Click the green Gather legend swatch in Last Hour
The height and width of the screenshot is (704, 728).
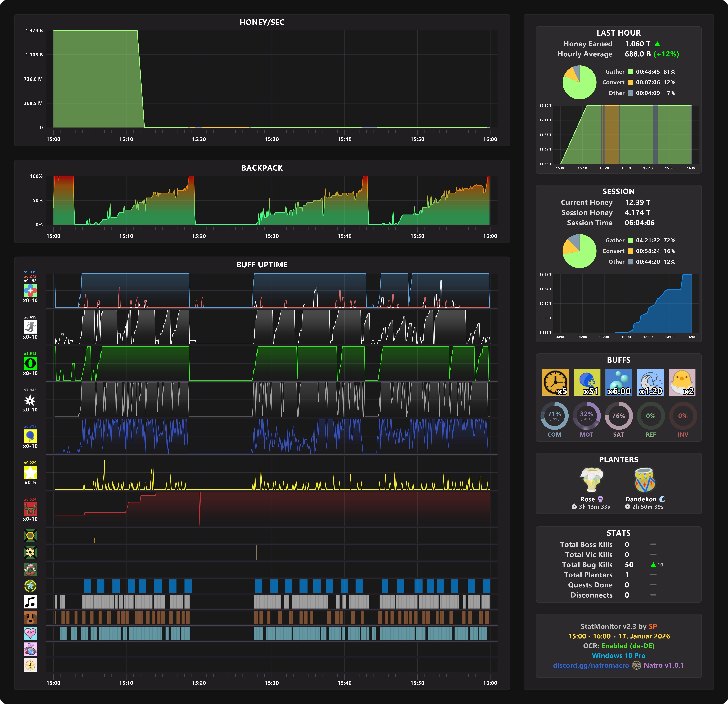tap(630, 72)
